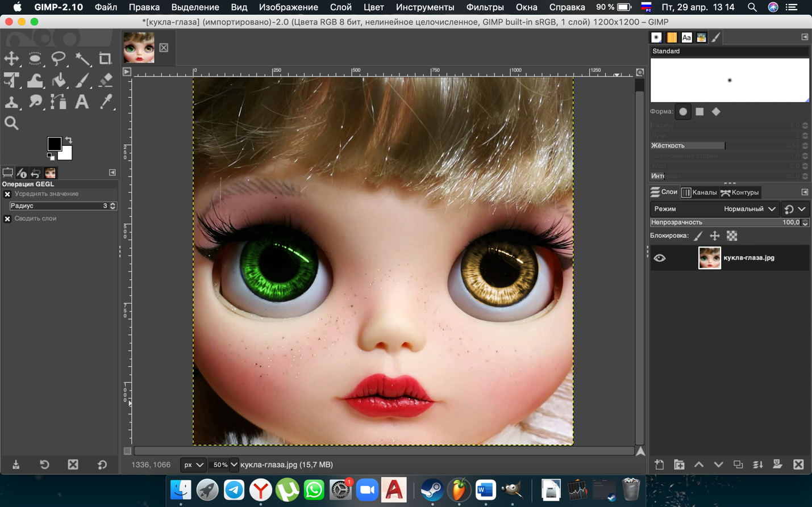Raise the layer one step

coord(699,464)
